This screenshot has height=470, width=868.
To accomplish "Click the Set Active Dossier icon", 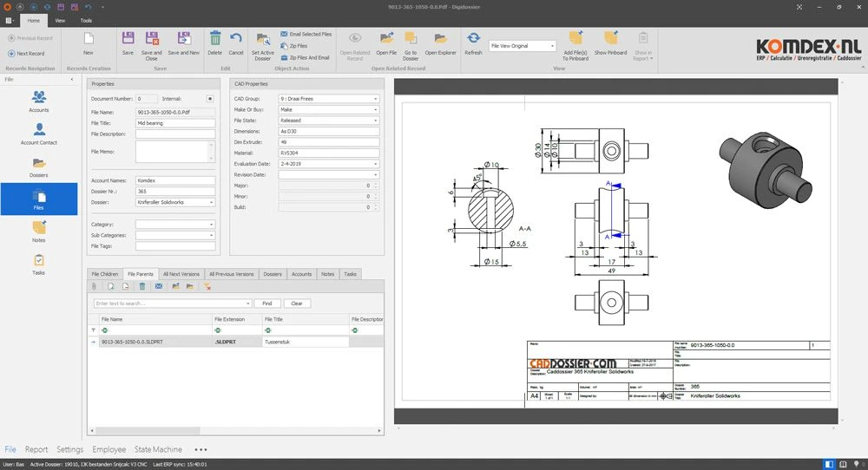I will tap(262, 40).
